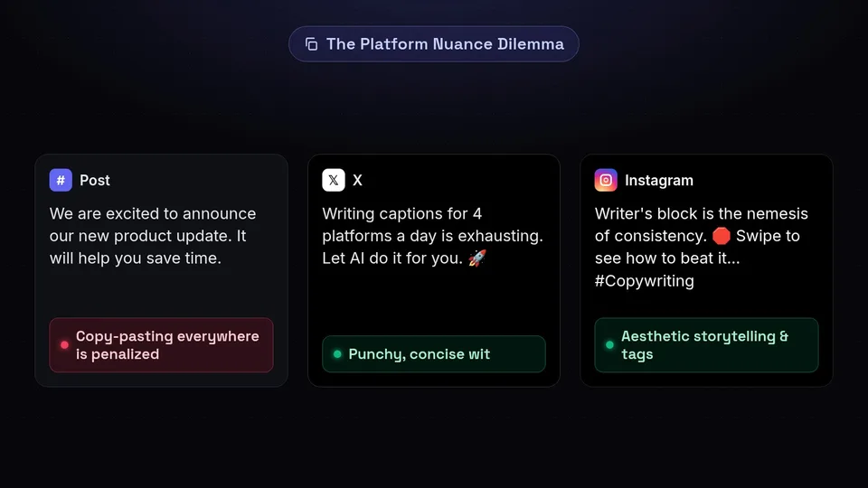
Task: Click the purple hashtag Post icon
Action: [x=61, y=181]
